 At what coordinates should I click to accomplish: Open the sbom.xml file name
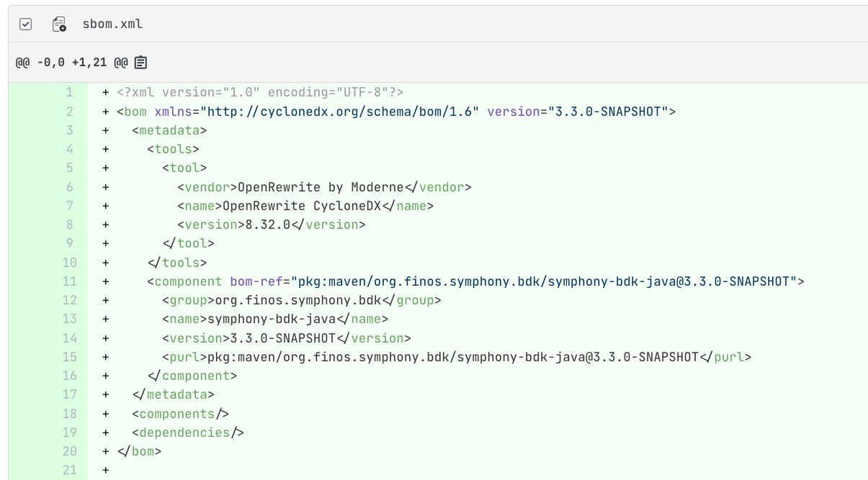[113, 24]
